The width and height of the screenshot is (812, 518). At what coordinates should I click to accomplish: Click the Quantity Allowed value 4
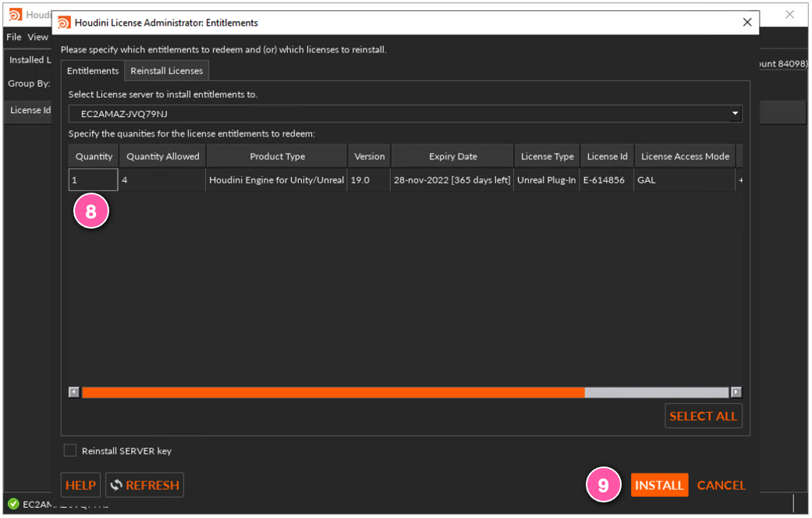tap(162, 179)
